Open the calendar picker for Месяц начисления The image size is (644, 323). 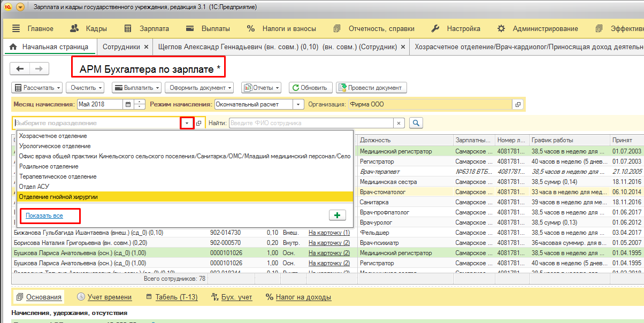point(127,105)
